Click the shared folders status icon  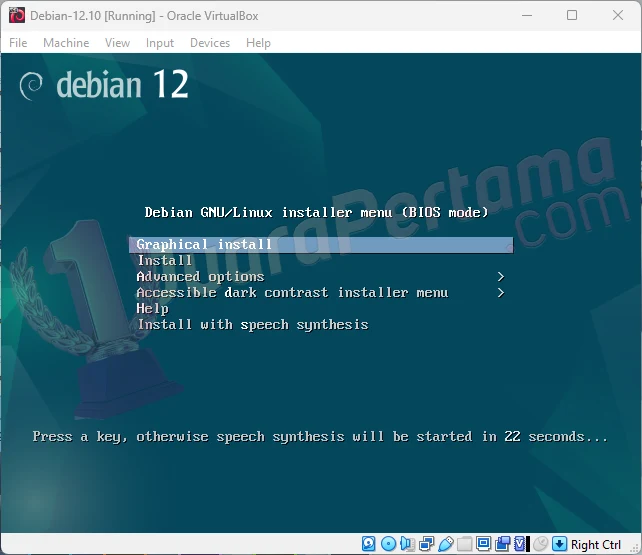[465, 544]
